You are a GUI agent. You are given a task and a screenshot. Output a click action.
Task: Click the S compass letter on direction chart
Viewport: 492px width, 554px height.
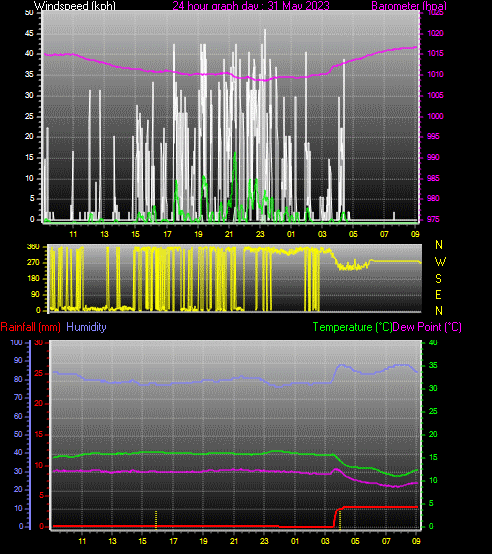point(438,279)
